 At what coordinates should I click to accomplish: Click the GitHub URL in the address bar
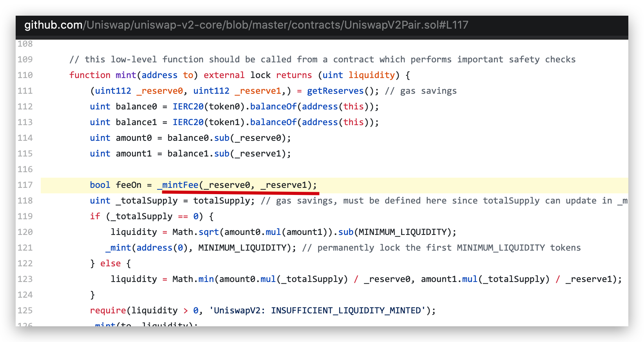click(246, 25)
